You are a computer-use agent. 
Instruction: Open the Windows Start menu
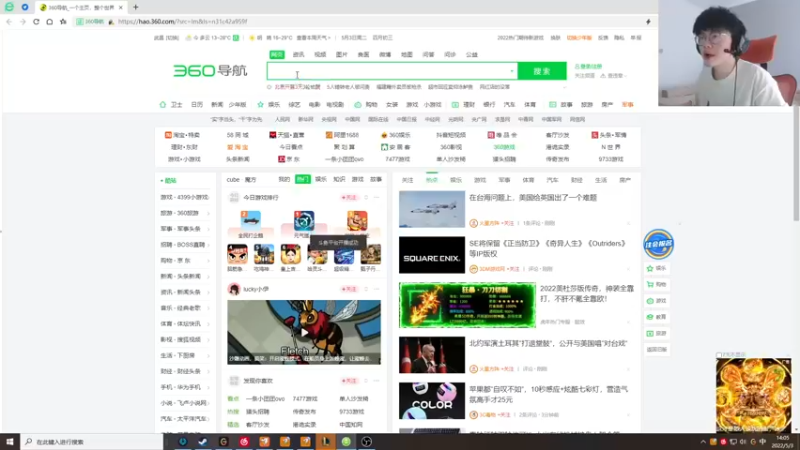tap(10, 442)
